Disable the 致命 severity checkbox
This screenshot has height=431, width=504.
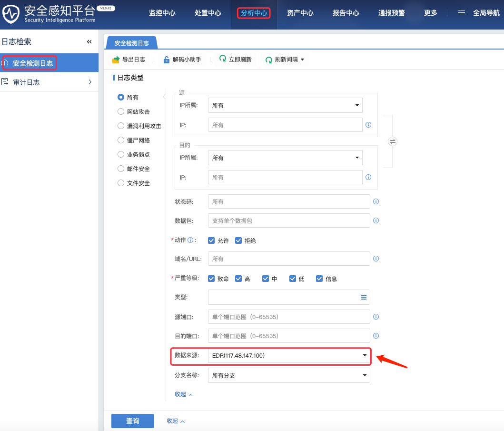pos(211,278)
